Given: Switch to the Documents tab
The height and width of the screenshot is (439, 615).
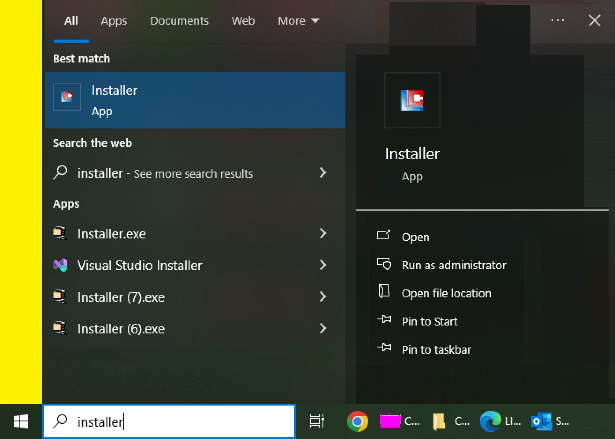Looking at the screenshot, I should 179,20.
